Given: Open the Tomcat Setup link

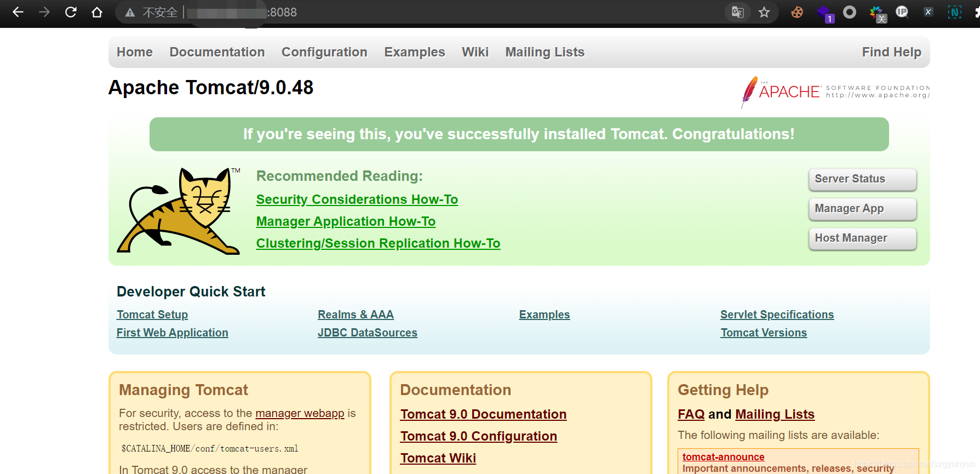Looking at the screenshot, I should click(x=152, y=315).
